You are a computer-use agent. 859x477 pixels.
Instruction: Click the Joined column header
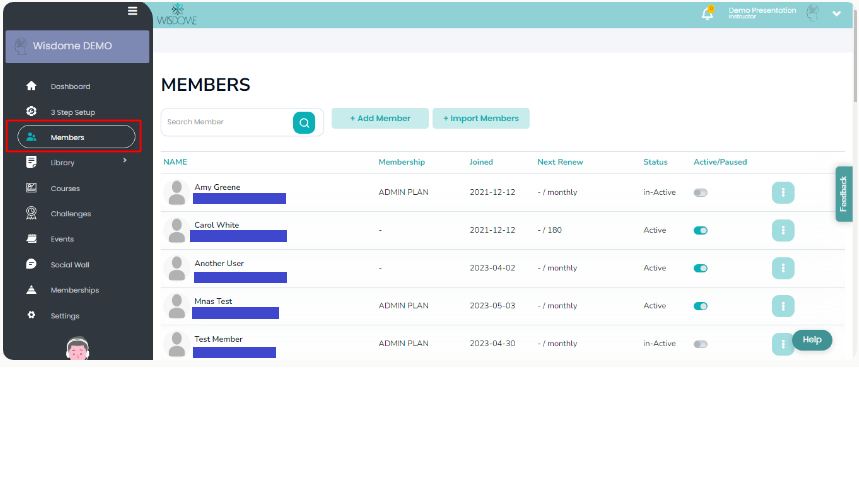point(481,162)
